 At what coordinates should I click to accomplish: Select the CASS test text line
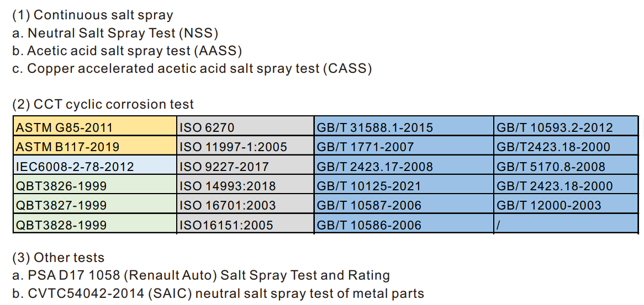pos(192,68)
